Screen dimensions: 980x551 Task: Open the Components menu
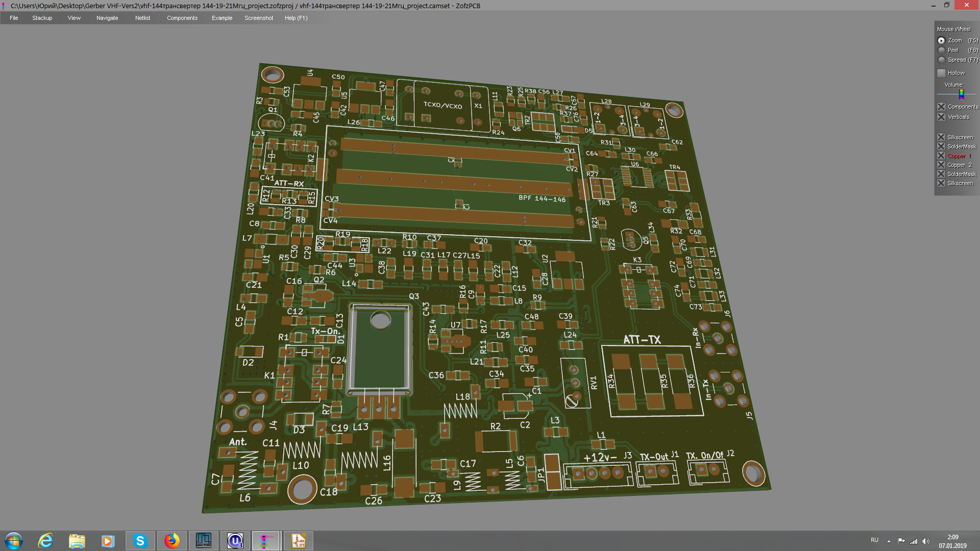[x=182, y=18]
